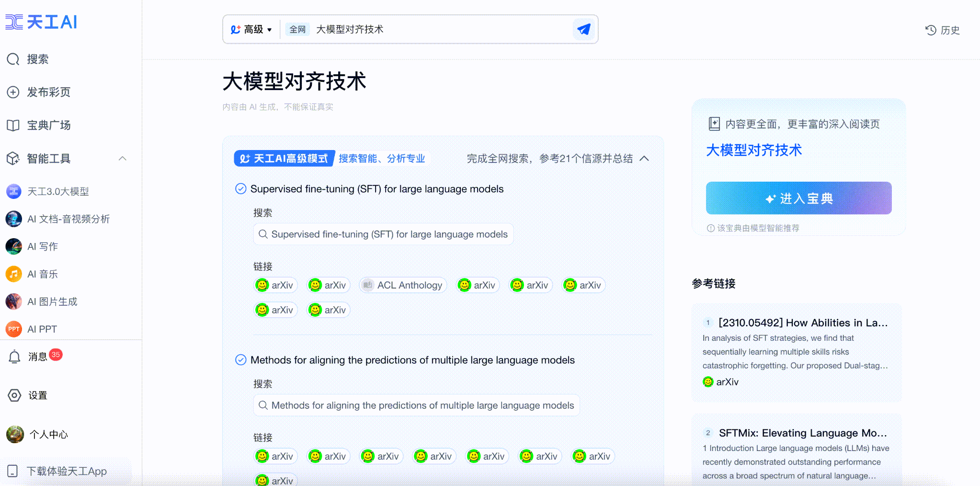This screenshot has width=980, height=486.
Task: Click the 天工AI logo
Action: [41, 22]
